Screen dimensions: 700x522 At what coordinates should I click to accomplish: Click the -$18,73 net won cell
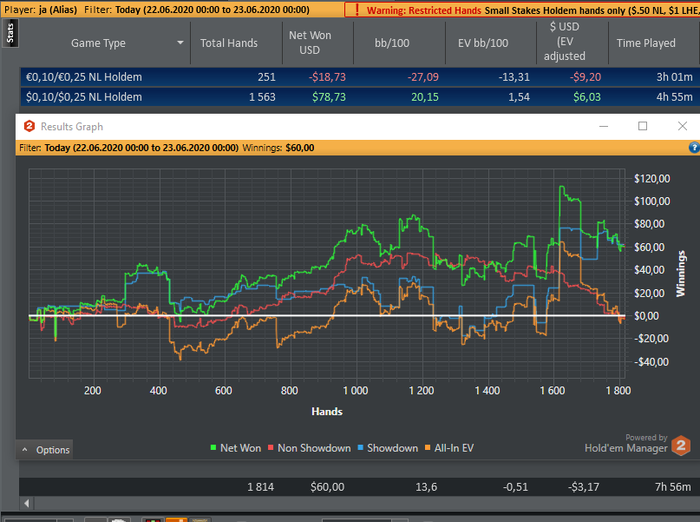(x=327, y=77)
